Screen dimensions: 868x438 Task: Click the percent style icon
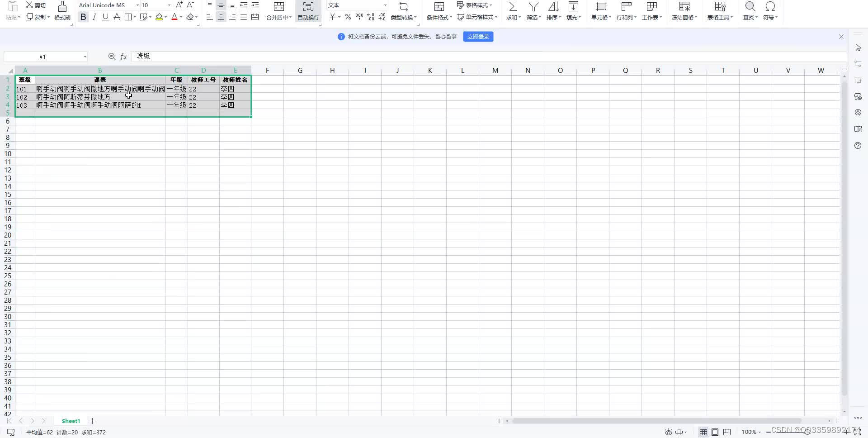tap(348, 17)
